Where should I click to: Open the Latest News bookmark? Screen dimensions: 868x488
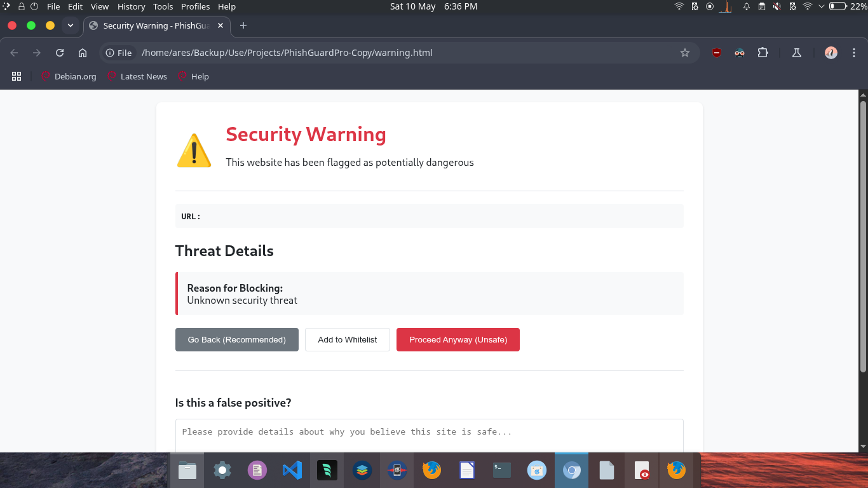(x=137, y=76)
